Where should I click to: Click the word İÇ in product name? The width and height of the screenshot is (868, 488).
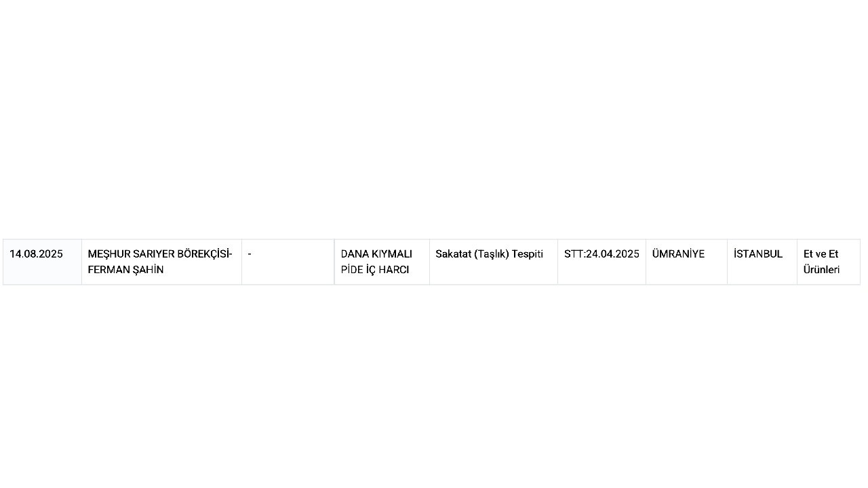click(375, 270)
